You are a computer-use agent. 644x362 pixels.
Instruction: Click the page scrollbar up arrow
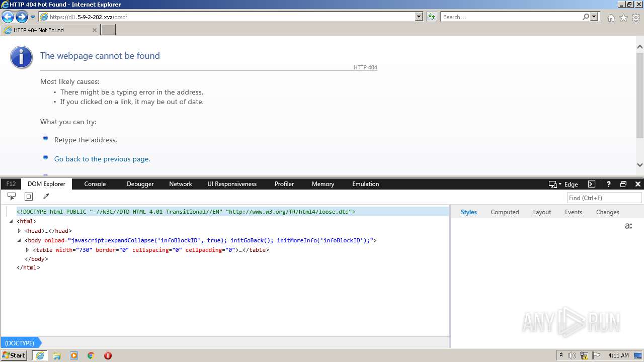click(640, 47)
